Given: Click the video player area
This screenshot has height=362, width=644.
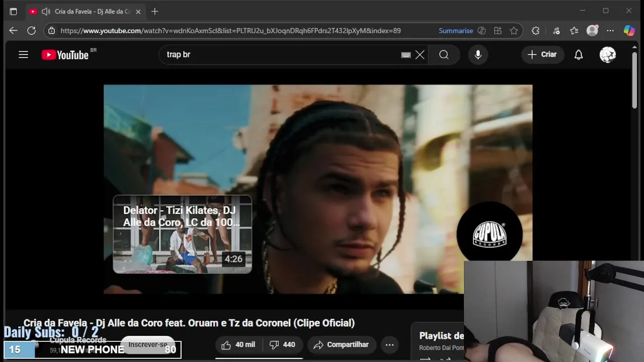Looking at the screenshot, I should click(x=318, y=189).
